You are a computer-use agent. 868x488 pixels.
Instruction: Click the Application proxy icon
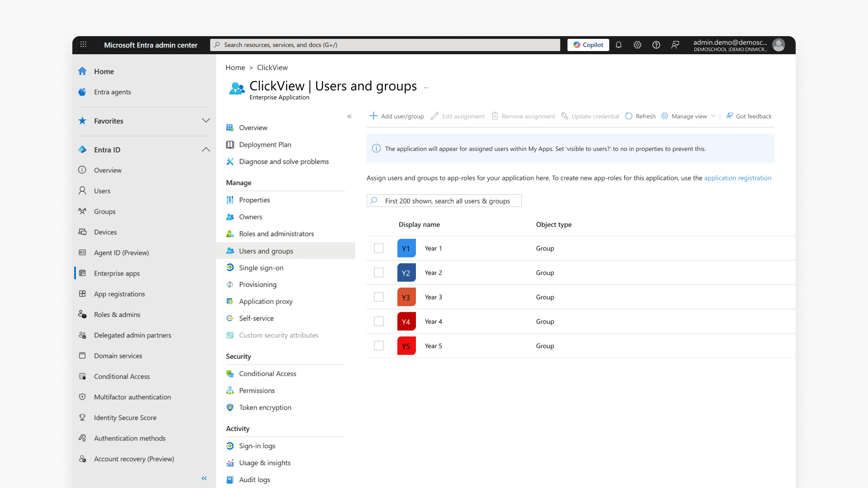230,301
